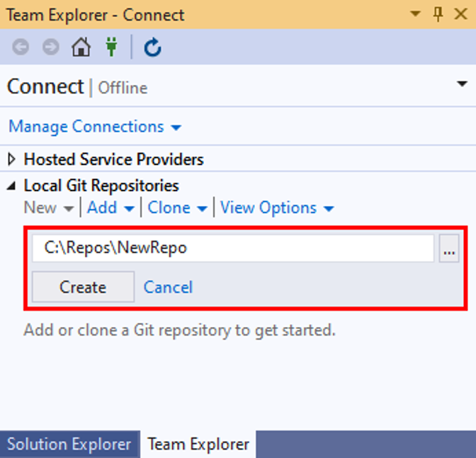Open the window position dropdown arrow

coord(416,14)
